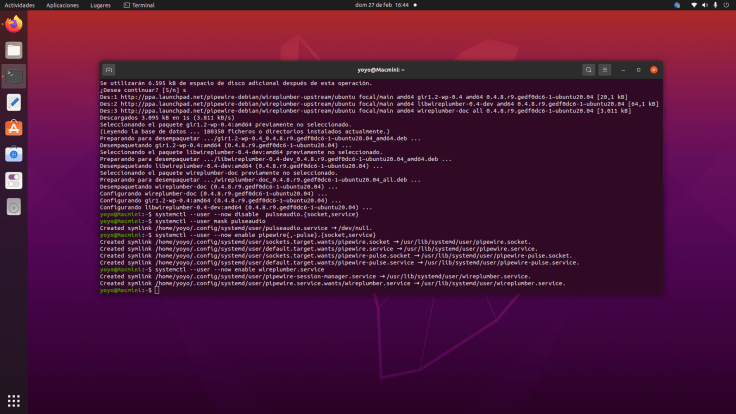Open the Terminal app menu in top bar

tap(138, 5)
